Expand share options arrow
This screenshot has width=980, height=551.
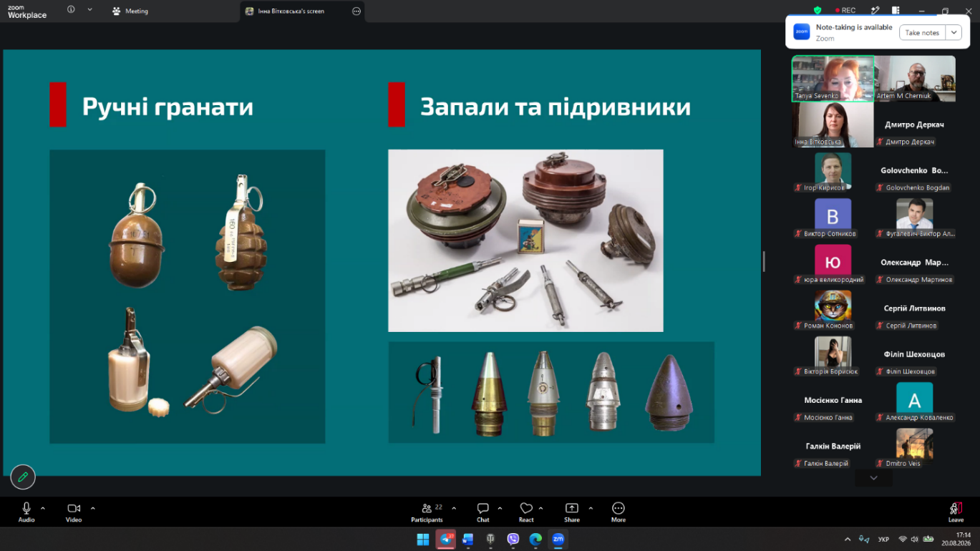tap(591, 508)
